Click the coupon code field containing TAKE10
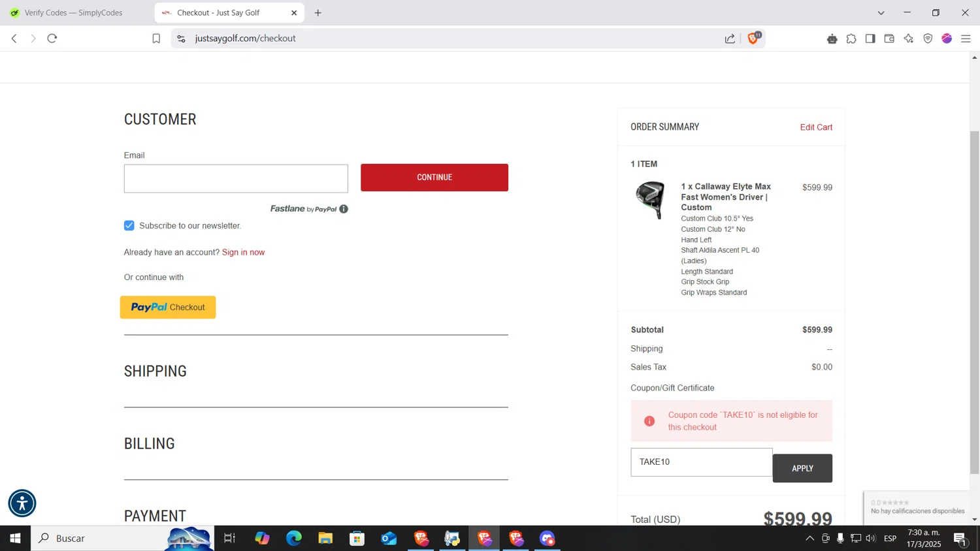Viewport: 980px width, 551px height. 701,462
